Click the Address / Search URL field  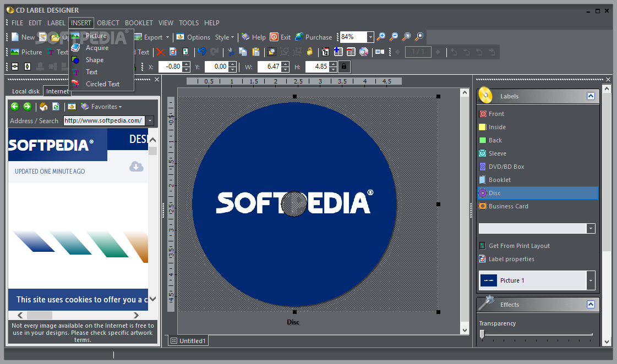point(105,120)
